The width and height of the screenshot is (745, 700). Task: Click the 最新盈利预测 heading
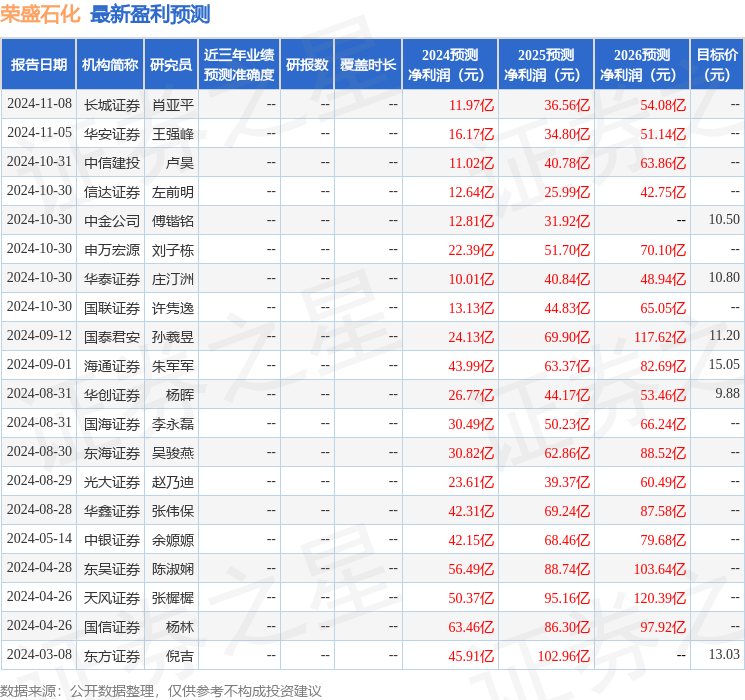coord(150,14)
